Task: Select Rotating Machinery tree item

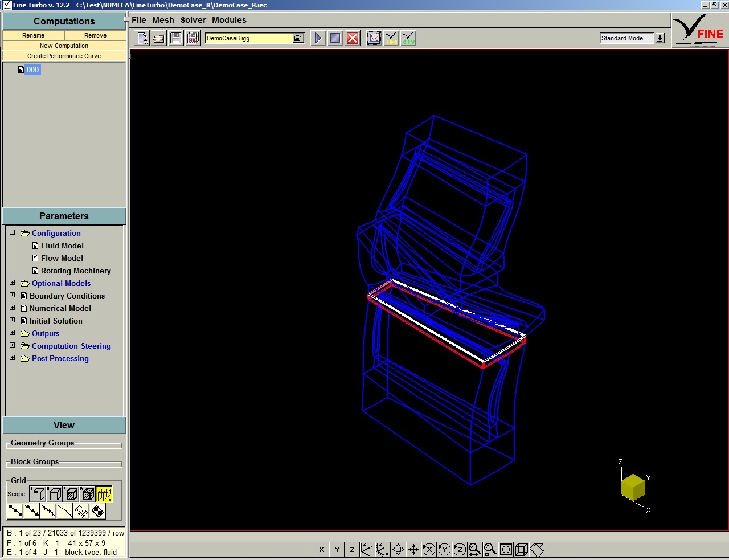Action: (x=76, y=271)
